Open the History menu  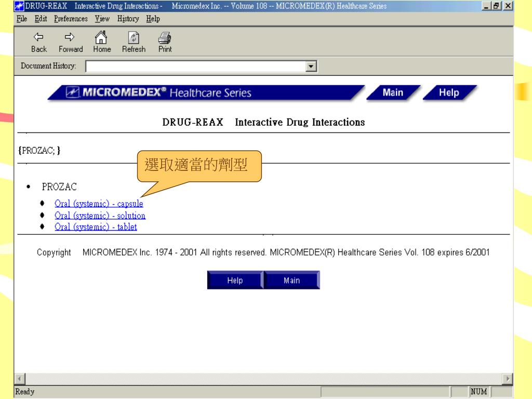click(128, 19)
